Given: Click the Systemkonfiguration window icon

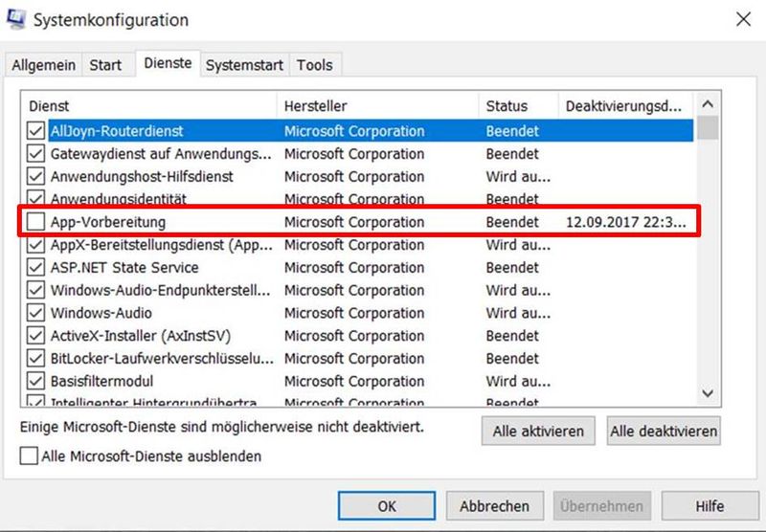Looking at the screenshot, I should click(x=16, y=20).
